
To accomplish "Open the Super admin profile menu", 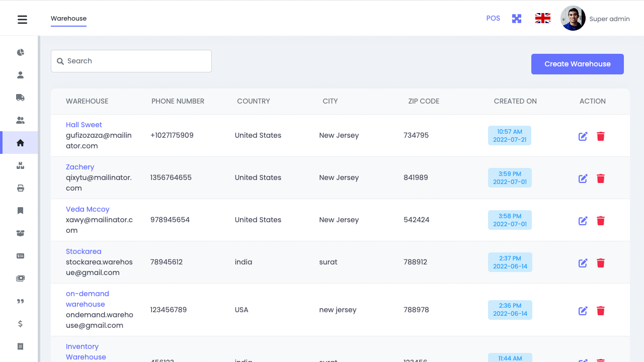I will click(595, 19).
